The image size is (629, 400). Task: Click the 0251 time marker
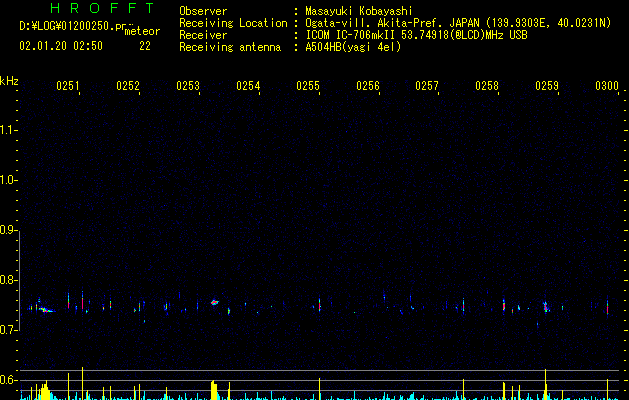pyautogui.click(x=68, y=86)
